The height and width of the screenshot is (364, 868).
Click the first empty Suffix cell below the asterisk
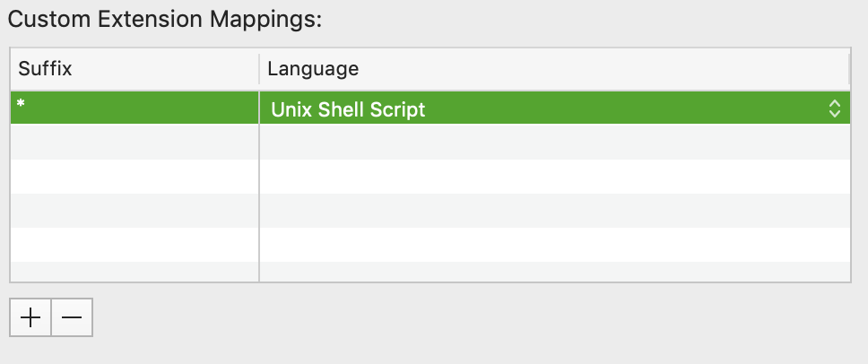pos(135,142)
